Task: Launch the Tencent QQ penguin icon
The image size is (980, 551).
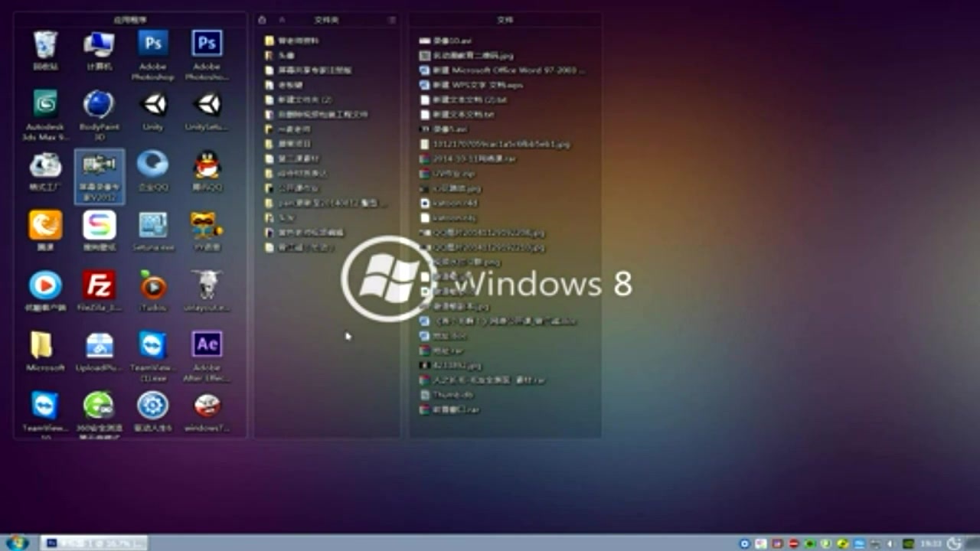Action: coord(207,171)
